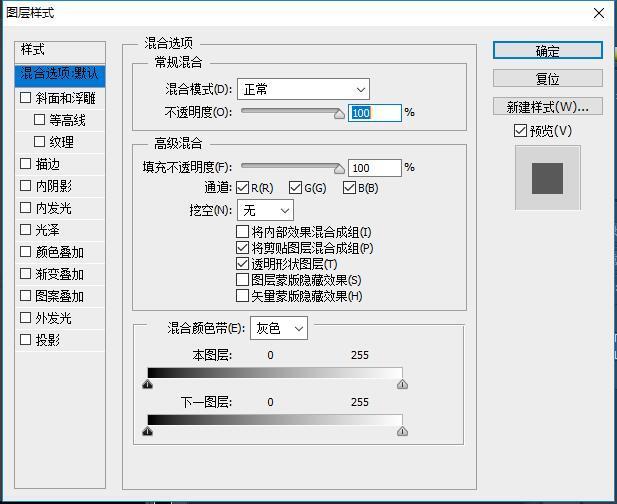Uncheck the B(B) channel checkbox
This screenshot has height=504, width=617.
tap(349, 188)
